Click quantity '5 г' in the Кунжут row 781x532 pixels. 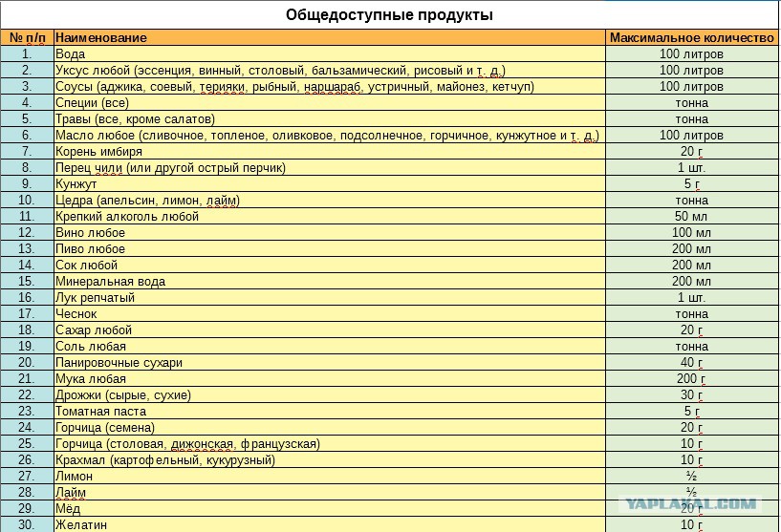coord(692,183)
